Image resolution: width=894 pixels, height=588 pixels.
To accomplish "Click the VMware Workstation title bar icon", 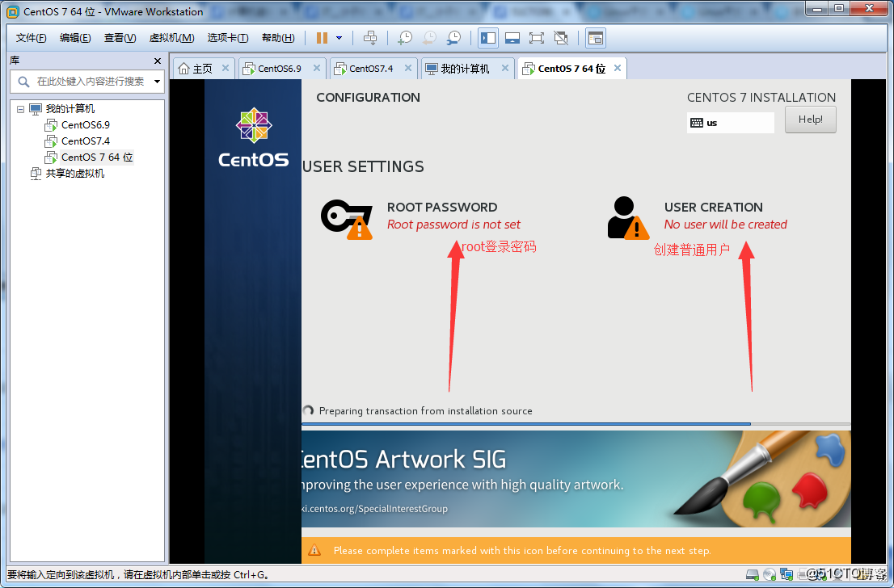I will (x=12, y=11).
